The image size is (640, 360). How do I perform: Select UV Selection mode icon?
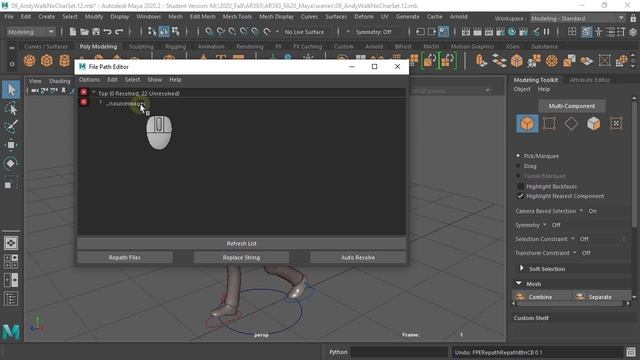[616, 123]
